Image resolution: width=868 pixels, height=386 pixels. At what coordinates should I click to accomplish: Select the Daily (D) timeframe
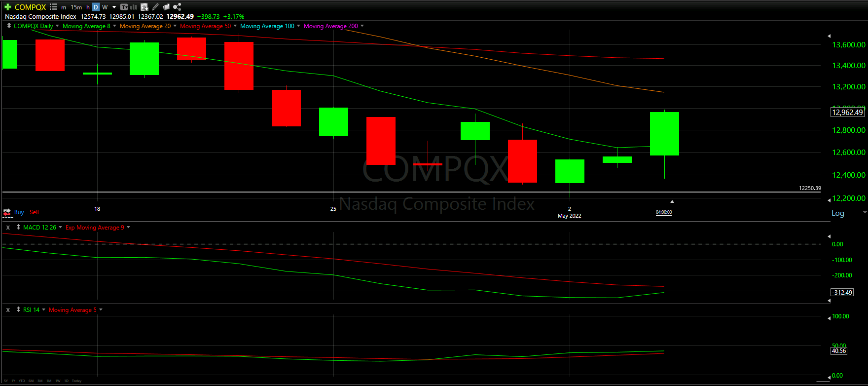coord(96,7)
